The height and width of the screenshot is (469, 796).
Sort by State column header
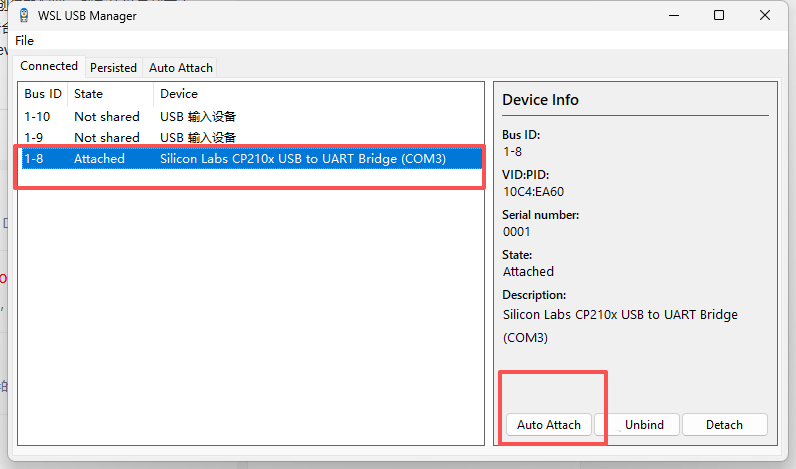pyautogui.click(x=110, y=94)
